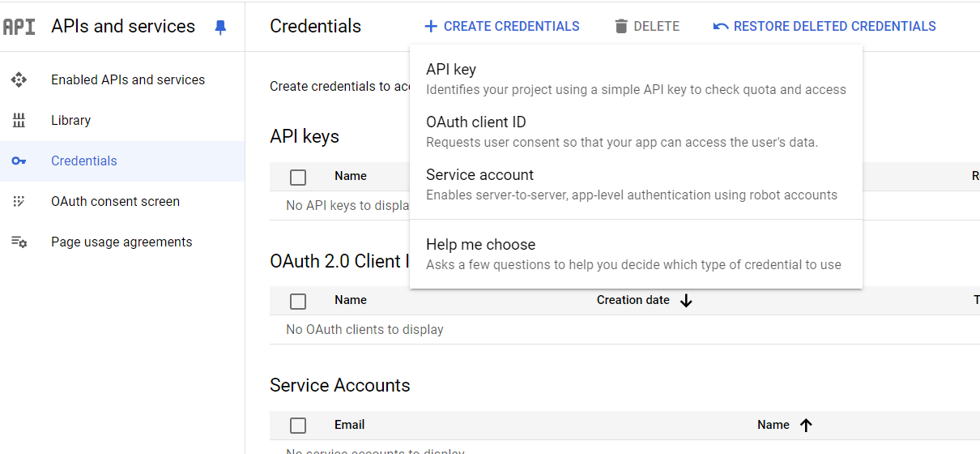
Task: Click the Library icon in the sidebar
Action: (x=19, y=120)
